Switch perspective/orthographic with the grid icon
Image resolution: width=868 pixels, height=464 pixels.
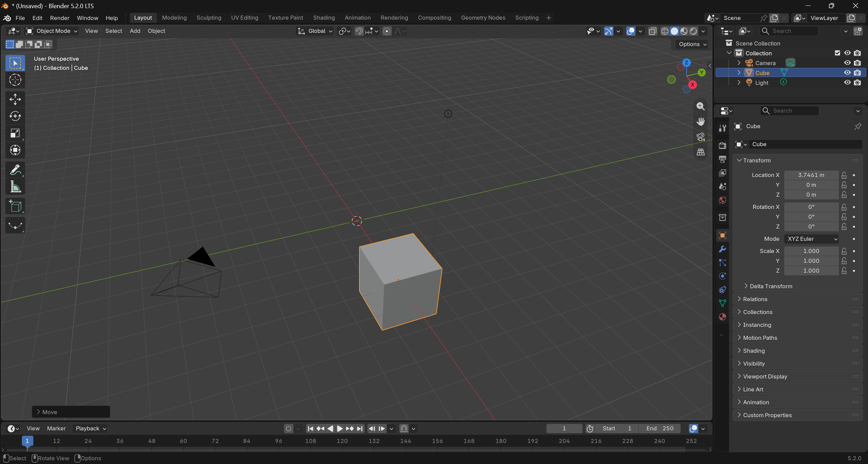[x=701, y=152]
